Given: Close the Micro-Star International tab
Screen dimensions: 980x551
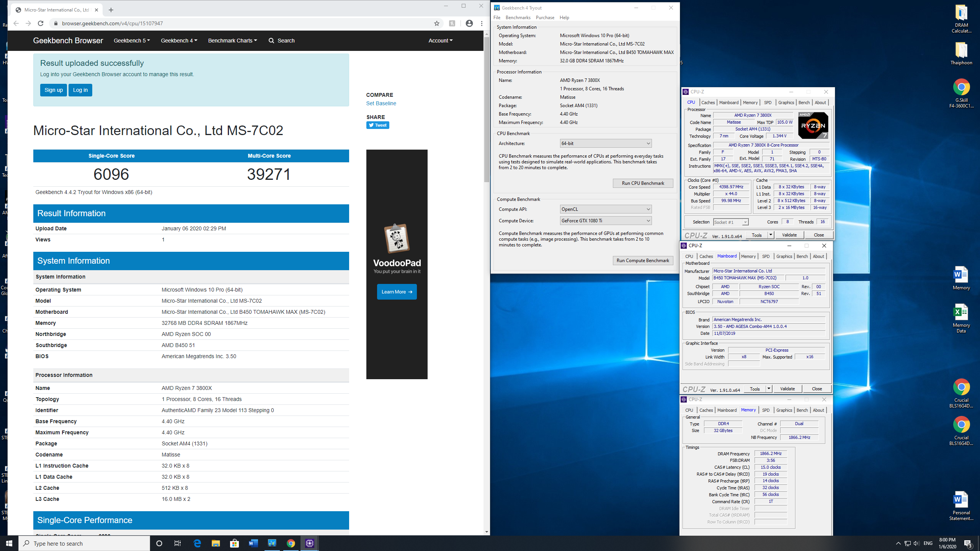Looking at the screenshot, I should [96, 10].
